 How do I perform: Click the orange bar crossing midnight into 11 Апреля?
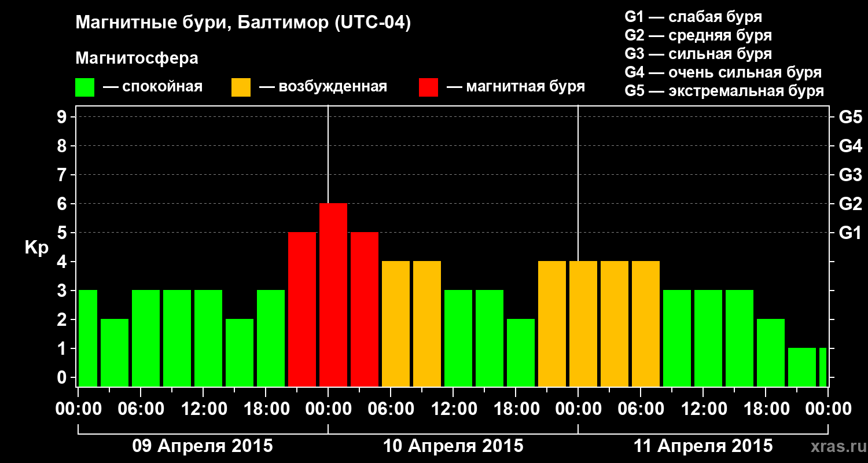point(583,324)
